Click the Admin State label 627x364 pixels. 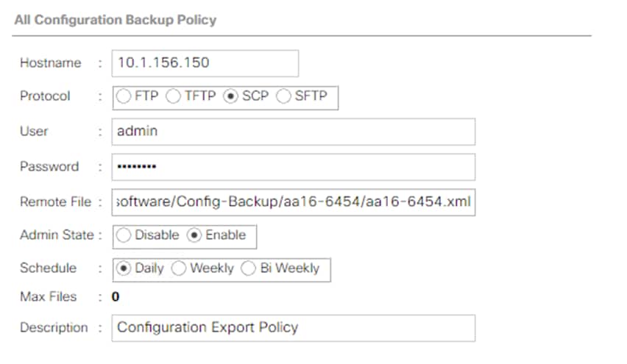tap(57, 236)
